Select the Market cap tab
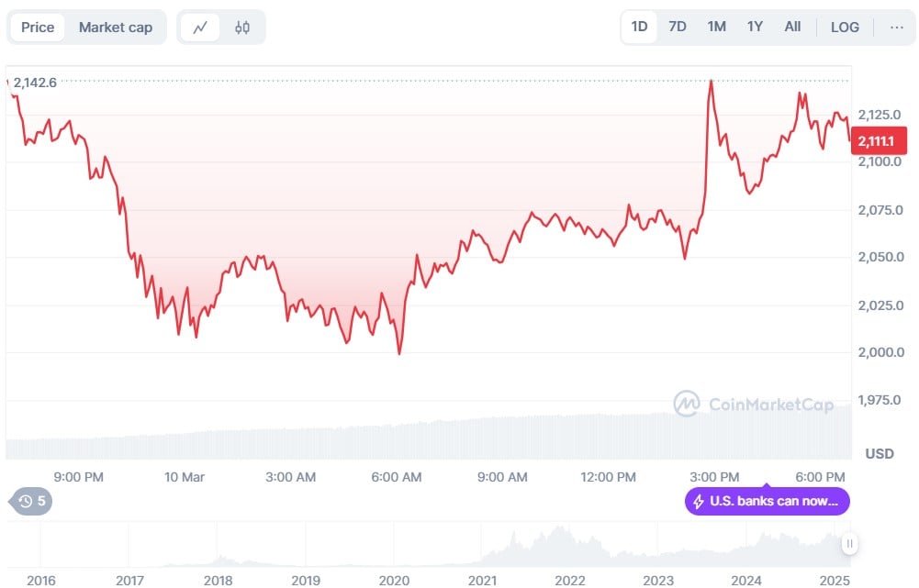The image size is (919, 588). (x=116, y=28)
